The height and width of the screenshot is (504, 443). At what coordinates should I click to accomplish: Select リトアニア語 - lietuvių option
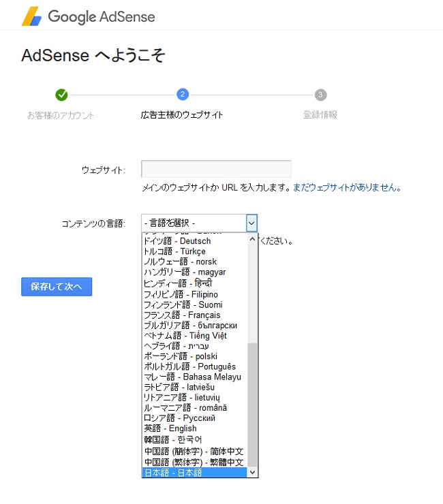pyautogui.click(x=195, y=397)
